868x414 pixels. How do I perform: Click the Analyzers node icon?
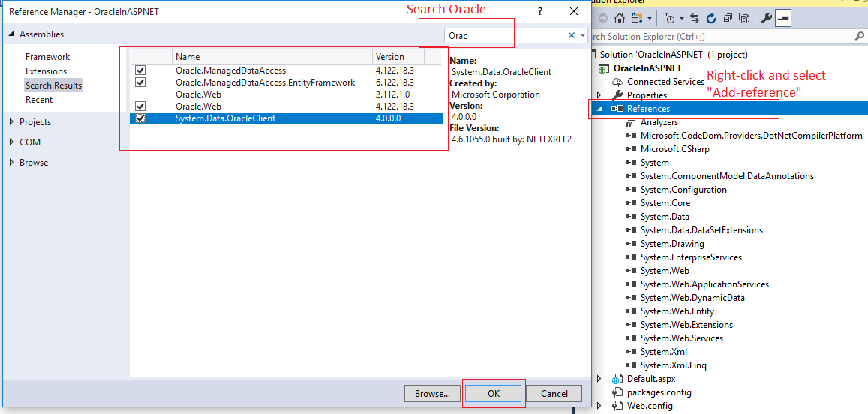(x=630, y=121)
